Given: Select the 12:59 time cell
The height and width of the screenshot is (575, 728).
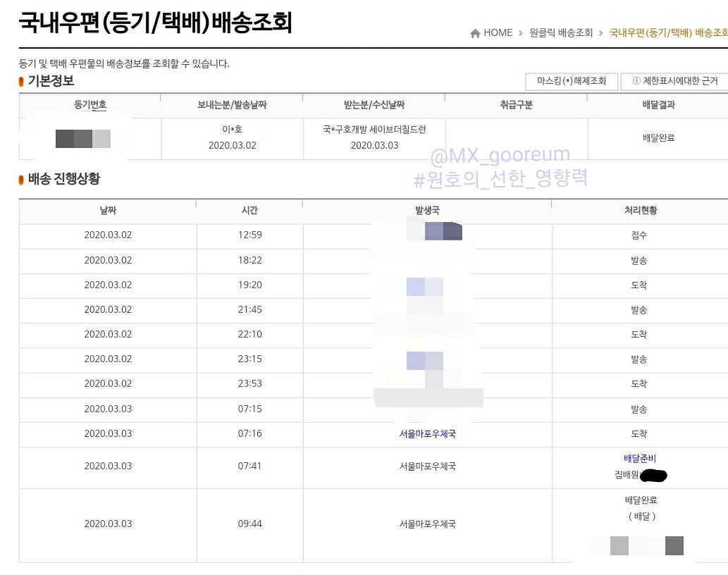Looking at the screenshot, I should point(249,235).
